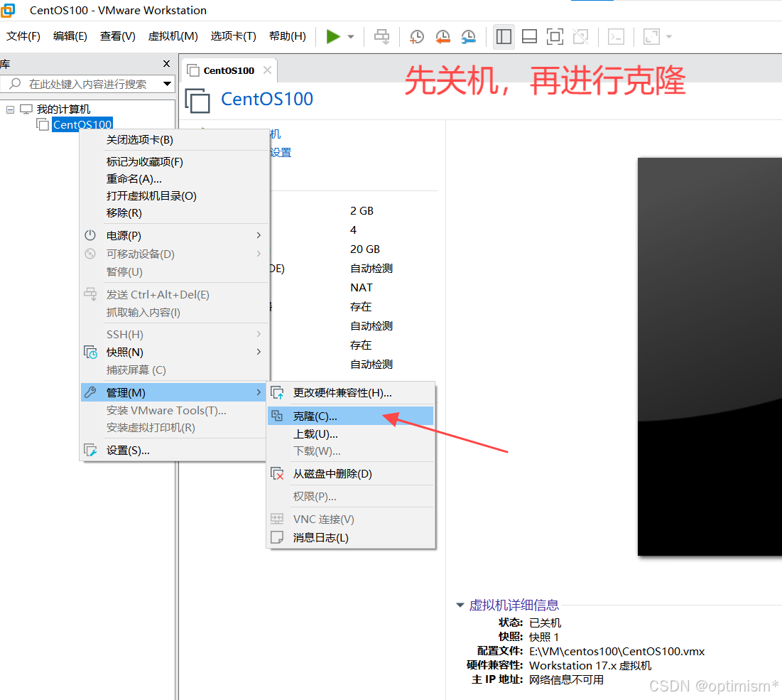
Task: Take a snapshot via toolbar clock icon
Action: click(416, 36)
